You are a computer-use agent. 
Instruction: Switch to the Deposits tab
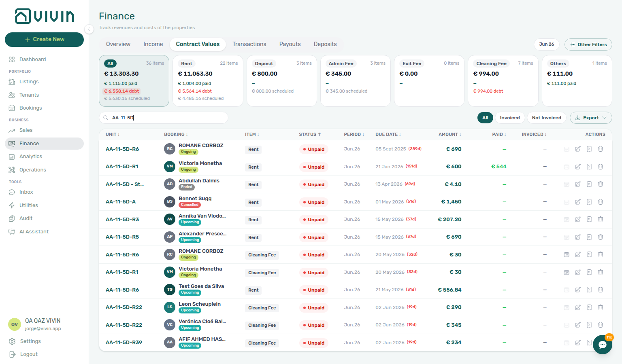(325, 44)
